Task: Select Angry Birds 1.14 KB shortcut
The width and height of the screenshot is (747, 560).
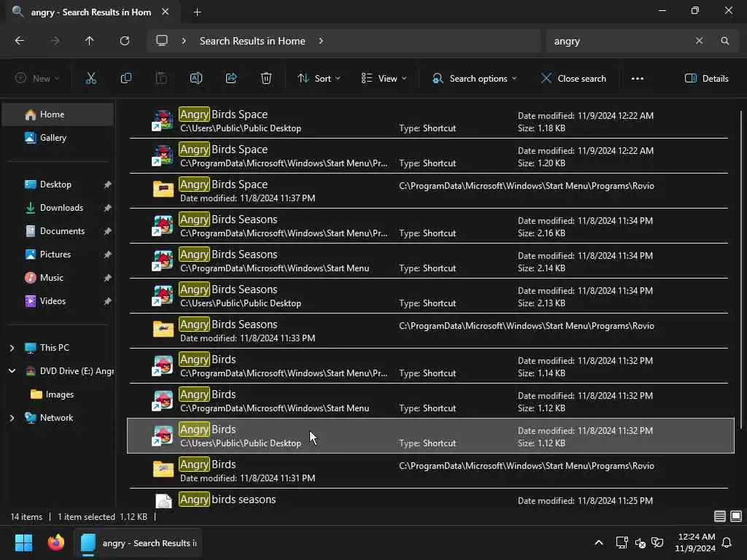Action: [430, 366]
